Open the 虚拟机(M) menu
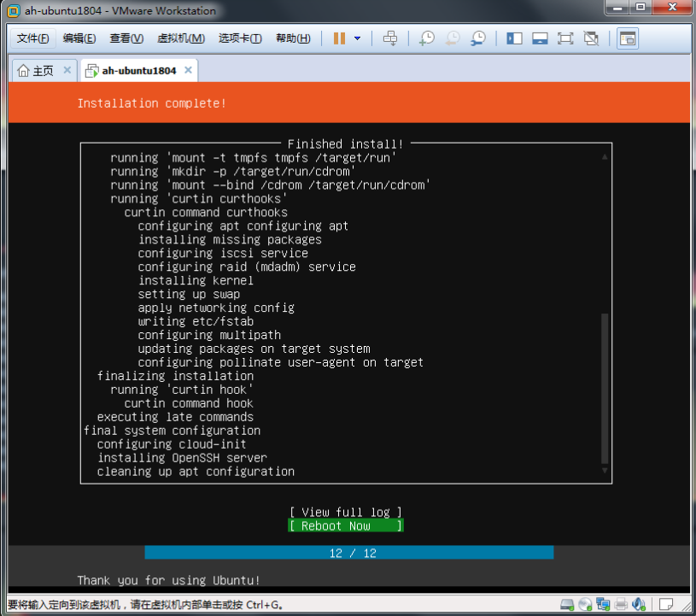 click(x=181, y=38)
